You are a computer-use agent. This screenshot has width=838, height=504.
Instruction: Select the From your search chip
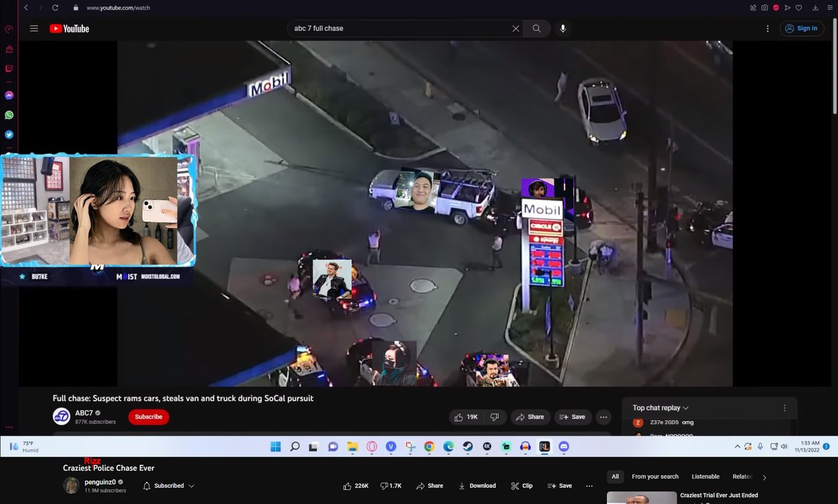click(x=655, y=477)
